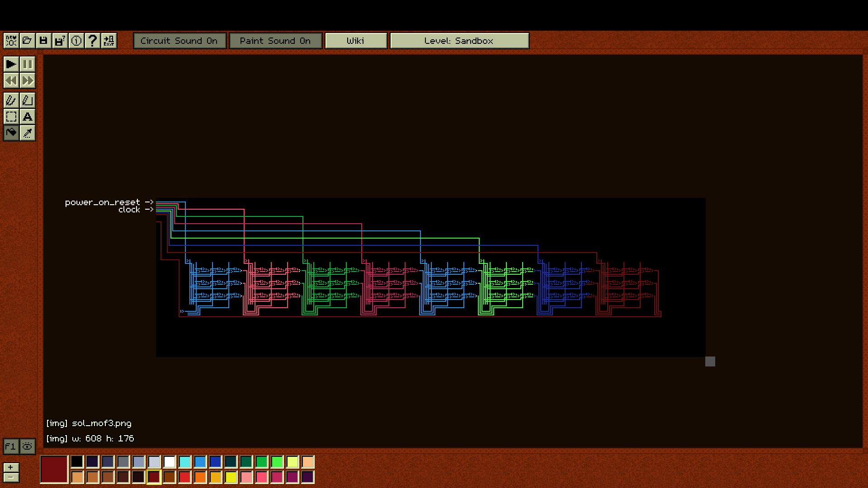Select the paint bucket fill tool
The width and height of the screenshot is (868, 488).
(x=11, y=133)
